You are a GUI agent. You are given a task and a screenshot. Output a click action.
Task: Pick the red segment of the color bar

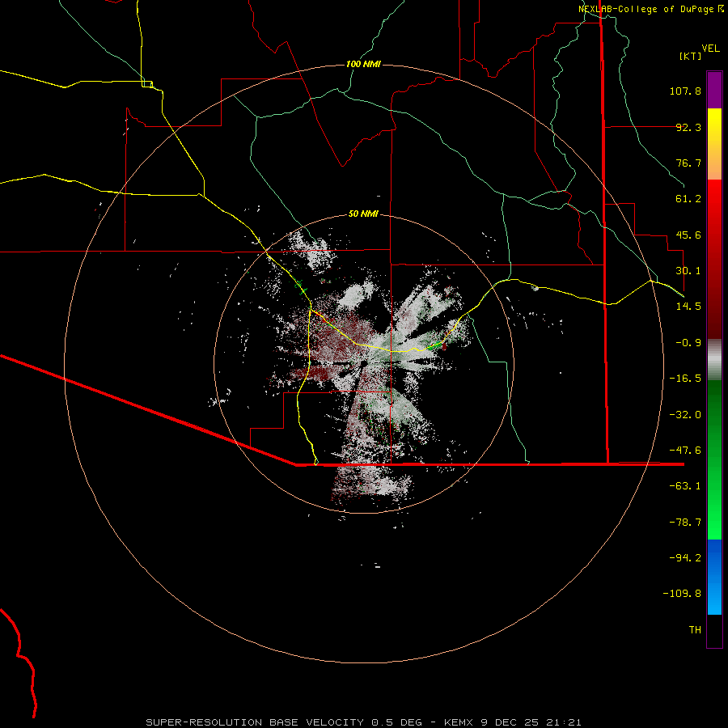click(x=714, y=259)
